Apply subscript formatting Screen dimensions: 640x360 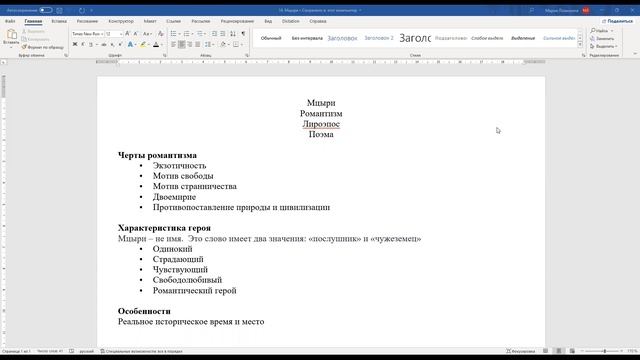coord(113,44)
